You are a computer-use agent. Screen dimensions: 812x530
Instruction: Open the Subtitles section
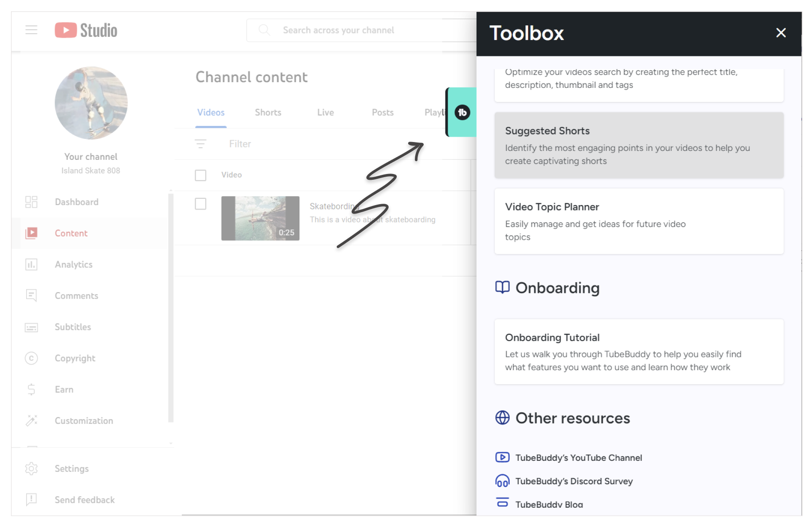click(x=73, y=327)
